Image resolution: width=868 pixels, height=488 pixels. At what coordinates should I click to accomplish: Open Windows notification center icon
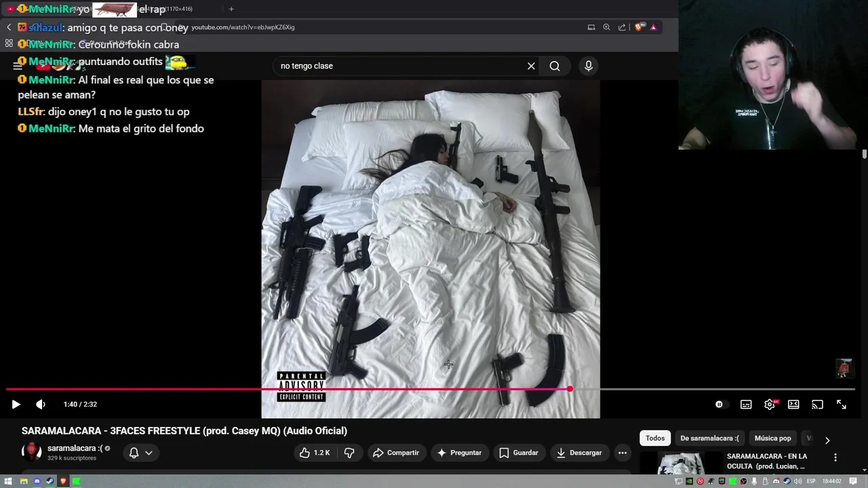pos(853,481)
